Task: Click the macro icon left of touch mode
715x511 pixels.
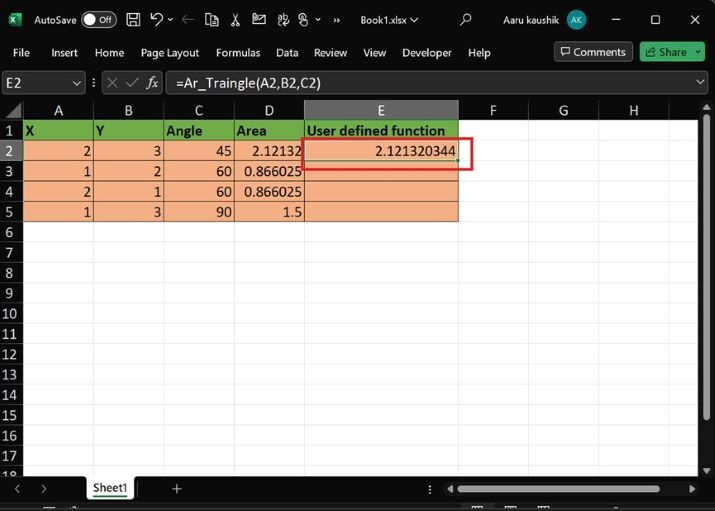Action: [283, 20]
